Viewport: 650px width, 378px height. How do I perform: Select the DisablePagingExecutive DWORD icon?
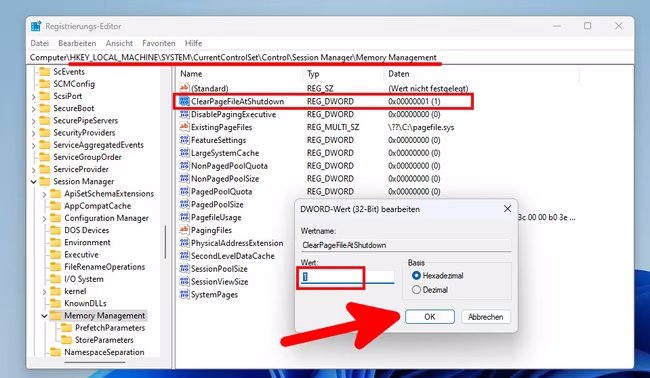click(x=184, y=114)
